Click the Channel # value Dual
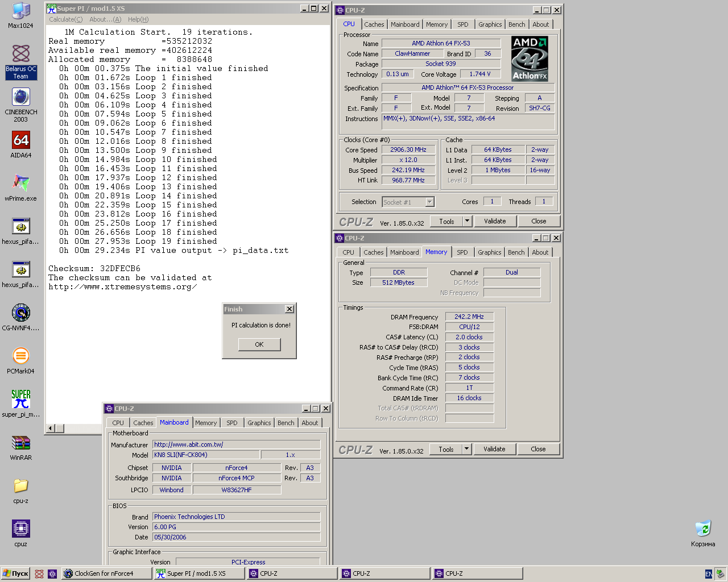 pyautogui.click(x=512, y=272)
